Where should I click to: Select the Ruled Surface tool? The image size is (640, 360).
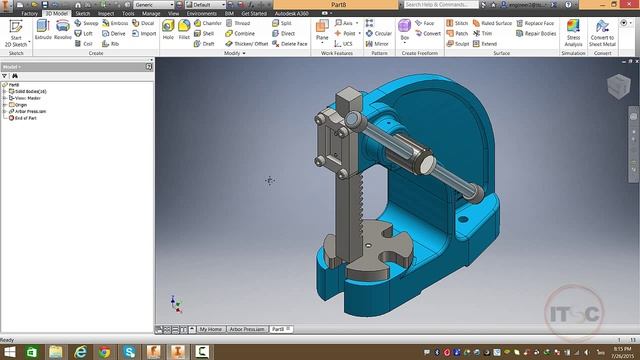[x=492, y=23]
